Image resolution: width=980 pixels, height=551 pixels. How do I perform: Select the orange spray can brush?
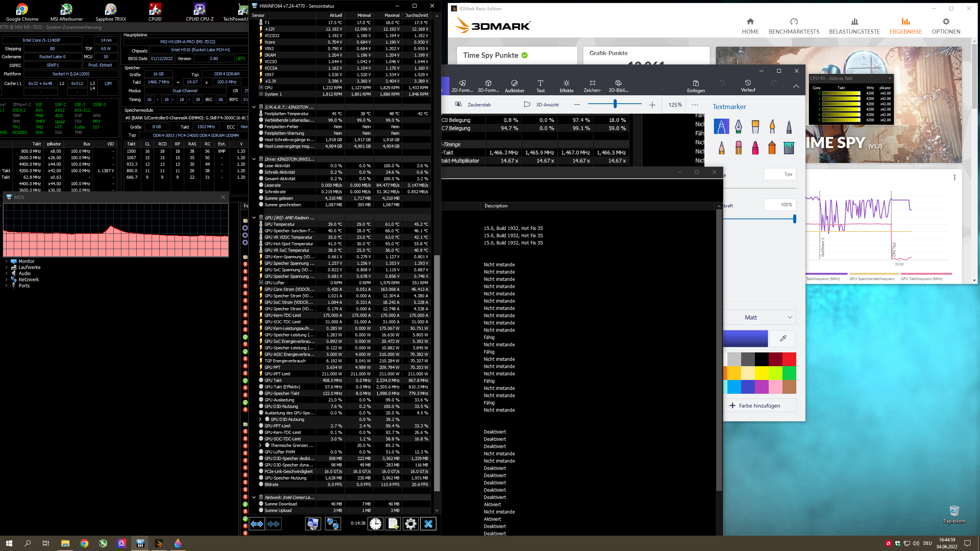772,147
